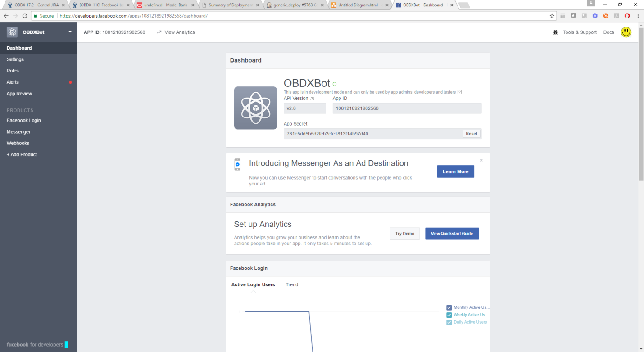The height and width of the screenshot is (352, 644).
Task: Click the View Quickstart Guide button
Action: point(452,234)
